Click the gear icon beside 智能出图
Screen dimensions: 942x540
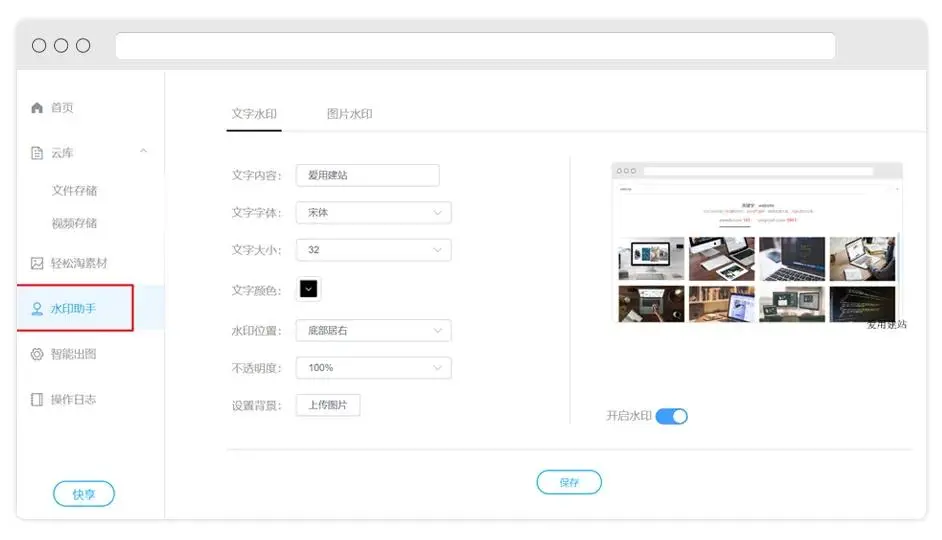[x=37, y=354]
